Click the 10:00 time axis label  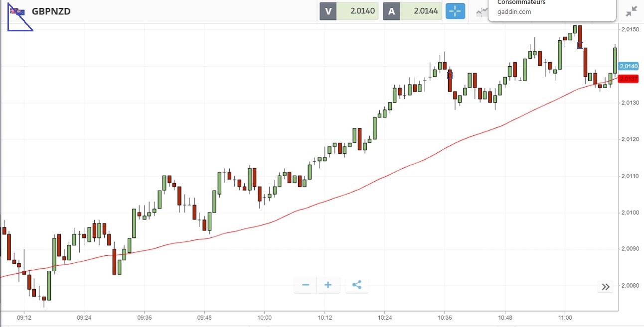tap(264, 317)
